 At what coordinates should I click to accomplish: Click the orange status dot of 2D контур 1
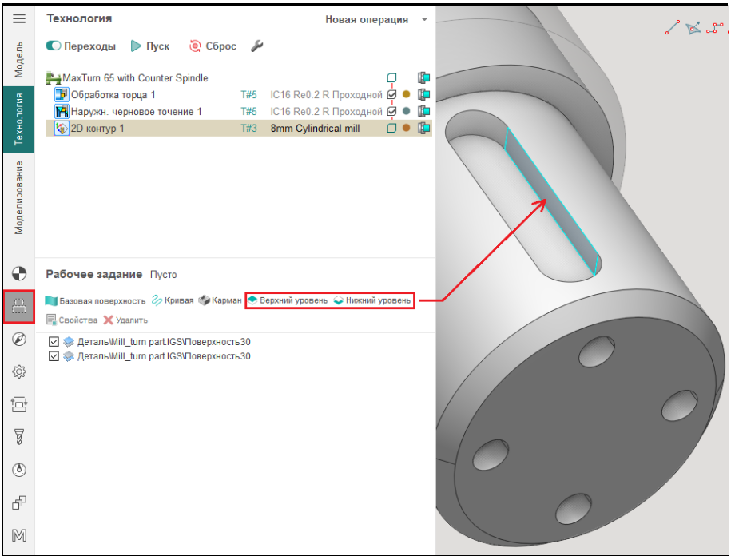[x=407, y=128]
